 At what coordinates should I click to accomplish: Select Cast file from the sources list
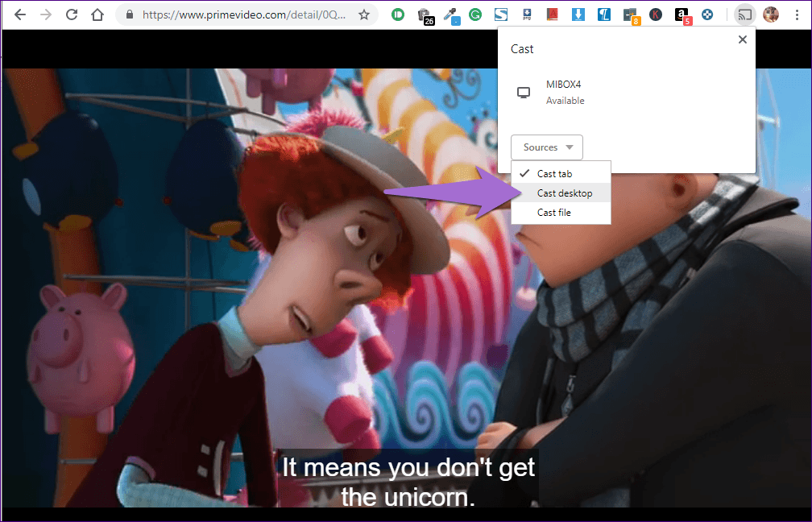coord(553,213)
